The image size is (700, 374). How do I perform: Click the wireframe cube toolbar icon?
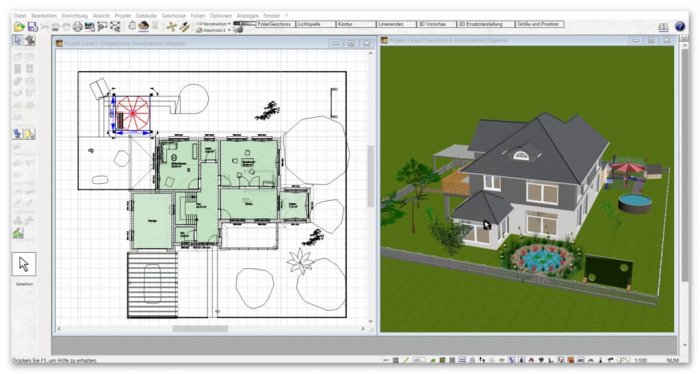click(x=132, y=26)
